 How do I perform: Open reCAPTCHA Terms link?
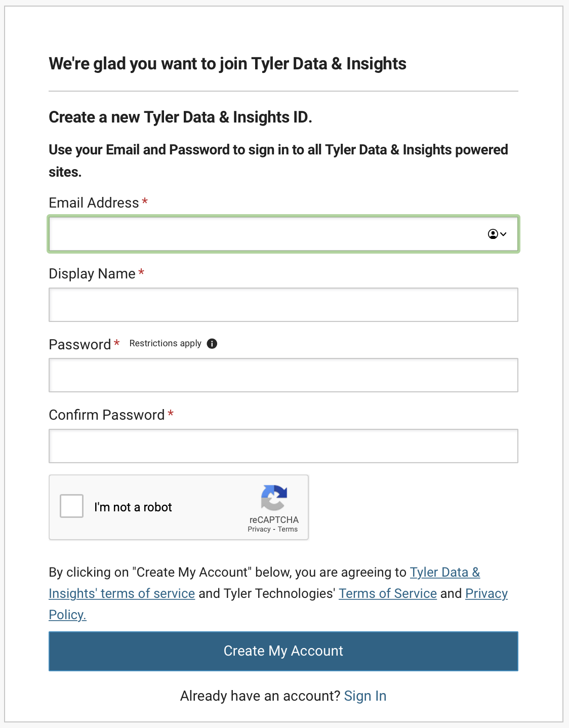tap(288, 530)
